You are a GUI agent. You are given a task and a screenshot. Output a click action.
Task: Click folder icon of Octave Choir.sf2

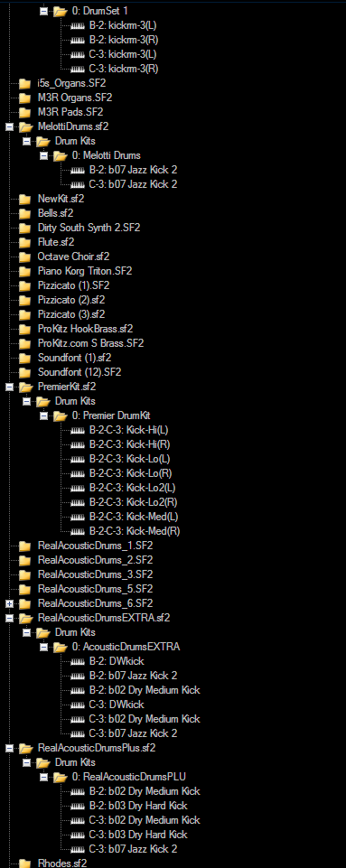(25, 257)
